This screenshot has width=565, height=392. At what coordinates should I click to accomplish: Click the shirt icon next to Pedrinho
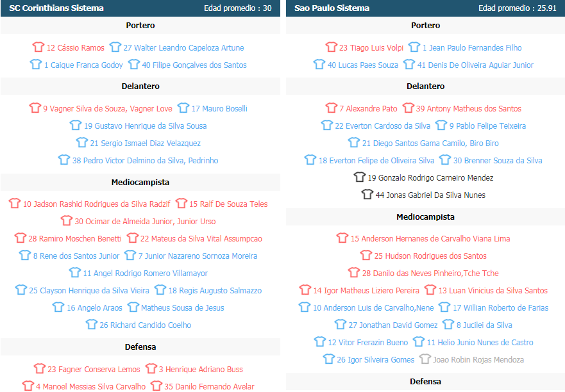[64, 159]
